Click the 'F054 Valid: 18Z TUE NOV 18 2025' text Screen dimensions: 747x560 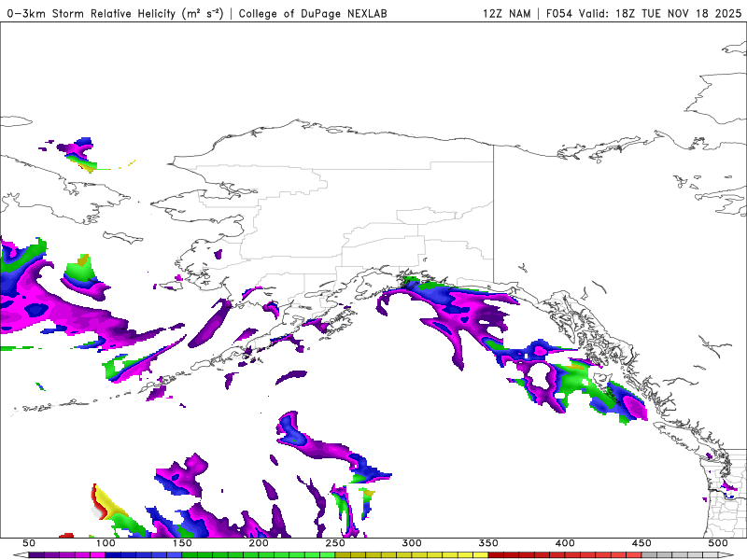(x=643, y=13)
